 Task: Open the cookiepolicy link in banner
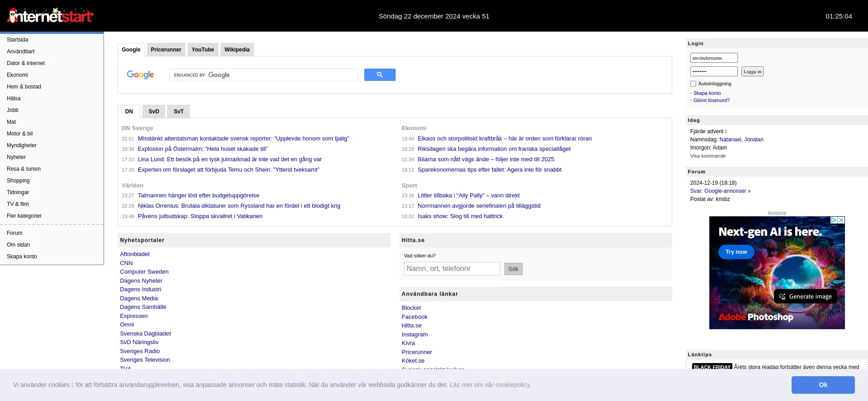[x=490, y=385]
